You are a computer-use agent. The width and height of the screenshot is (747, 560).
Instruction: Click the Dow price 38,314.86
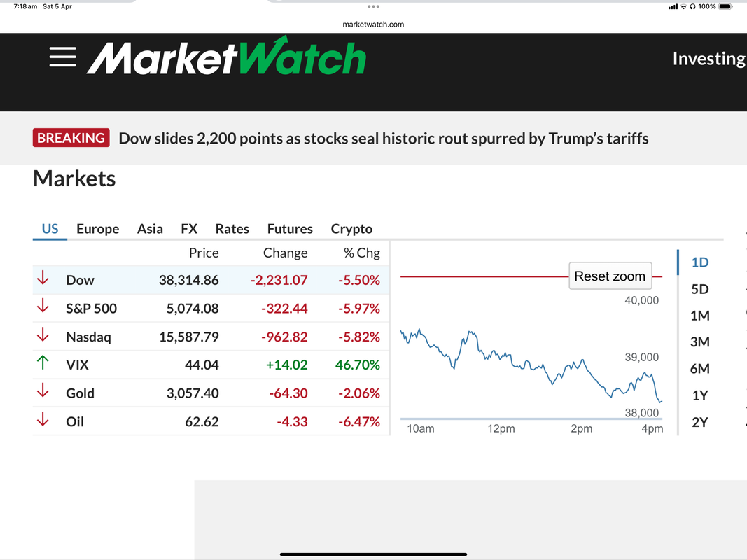click(188, 280)
